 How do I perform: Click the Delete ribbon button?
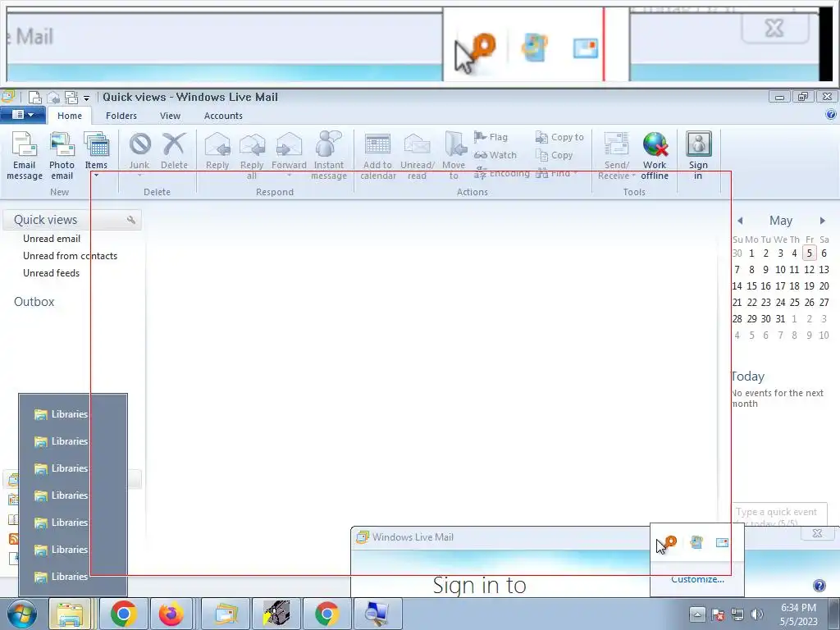pyautogui.click(x=174, y=152)
